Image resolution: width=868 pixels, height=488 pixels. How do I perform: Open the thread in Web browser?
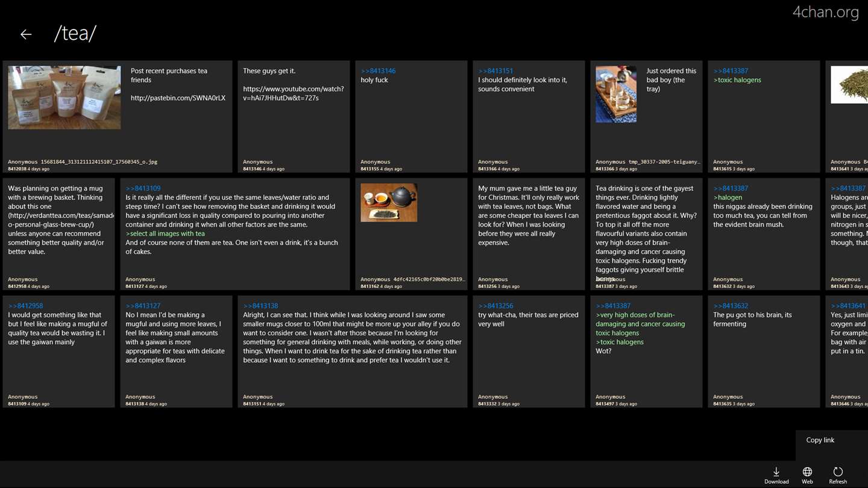(807, 475)
